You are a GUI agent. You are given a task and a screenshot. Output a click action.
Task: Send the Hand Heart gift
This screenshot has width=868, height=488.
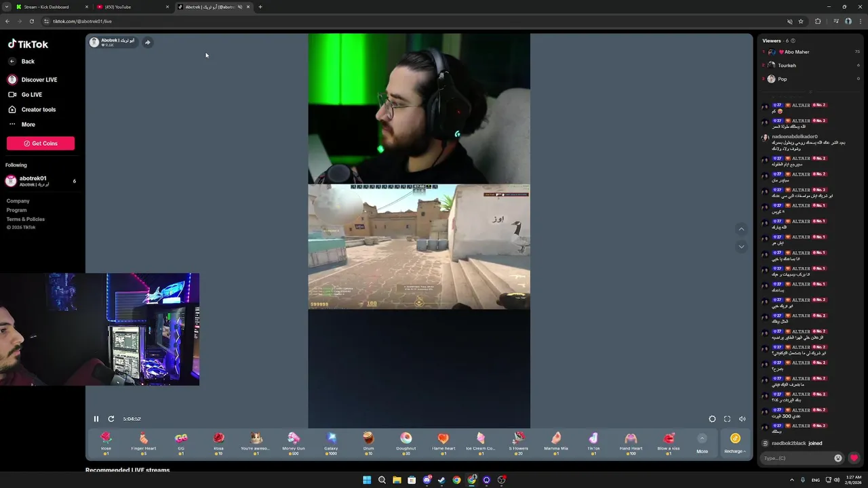631,443
